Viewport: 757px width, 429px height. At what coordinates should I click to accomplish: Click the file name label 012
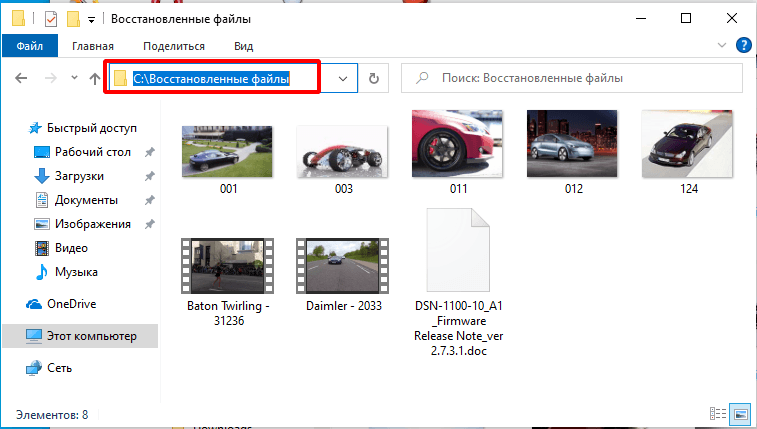(574, 189)
